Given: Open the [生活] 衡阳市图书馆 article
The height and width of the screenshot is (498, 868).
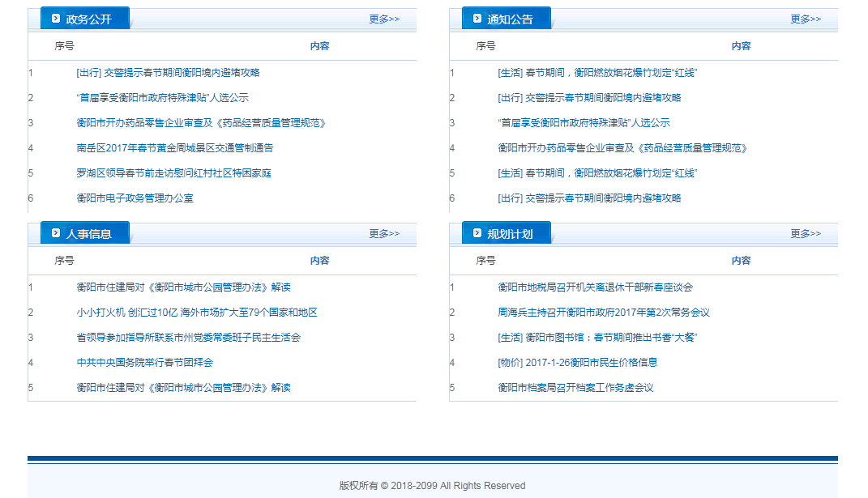Looking at the screenshot, I should click(597, 338).
